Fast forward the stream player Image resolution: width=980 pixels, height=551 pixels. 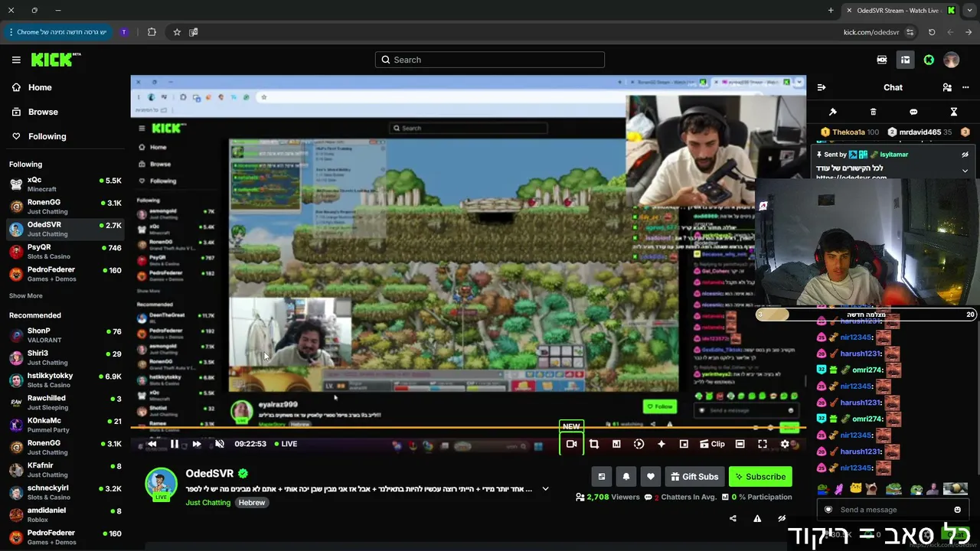pos(197,444)
